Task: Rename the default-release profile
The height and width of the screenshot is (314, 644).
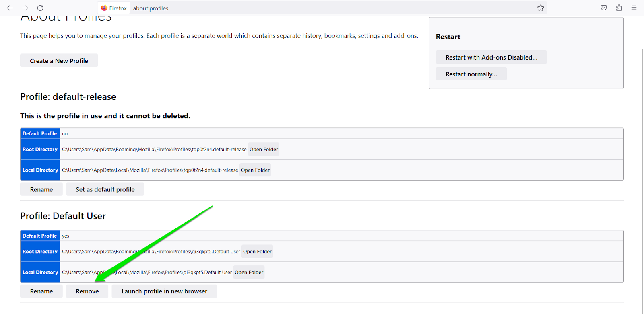Action: (41, 189)
